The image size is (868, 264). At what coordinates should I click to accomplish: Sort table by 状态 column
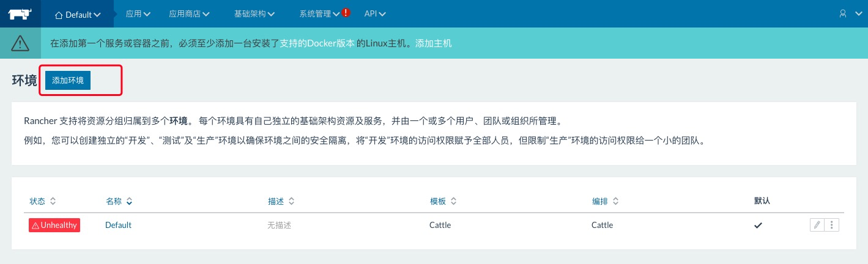click(43, 201)
